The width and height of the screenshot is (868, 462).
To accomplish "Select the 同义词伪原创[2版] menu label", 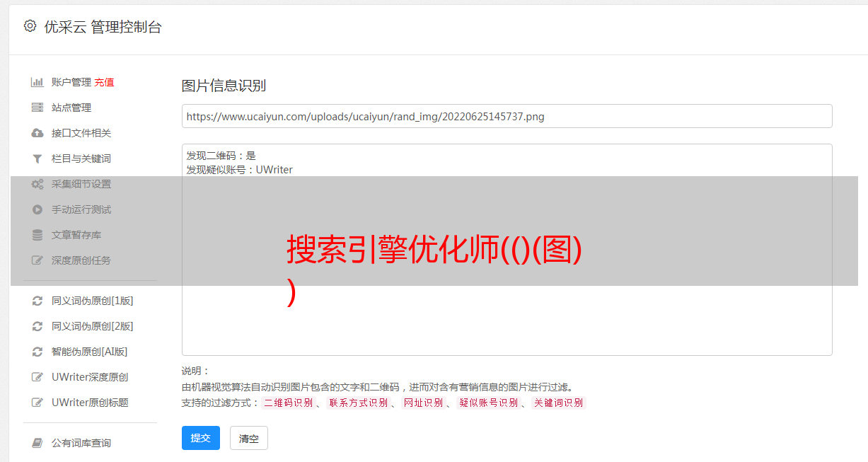I will pos(93,326).
